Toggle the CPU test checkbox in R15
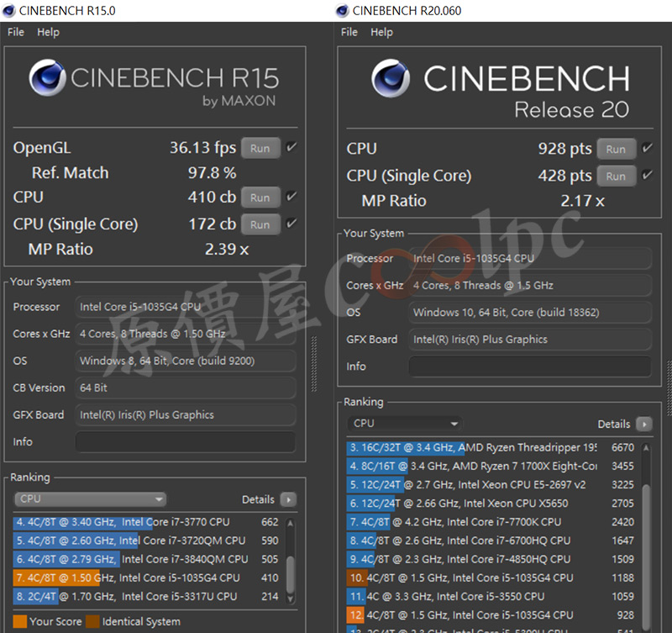This screenshot has width=672, height=633. pos(291,197)
